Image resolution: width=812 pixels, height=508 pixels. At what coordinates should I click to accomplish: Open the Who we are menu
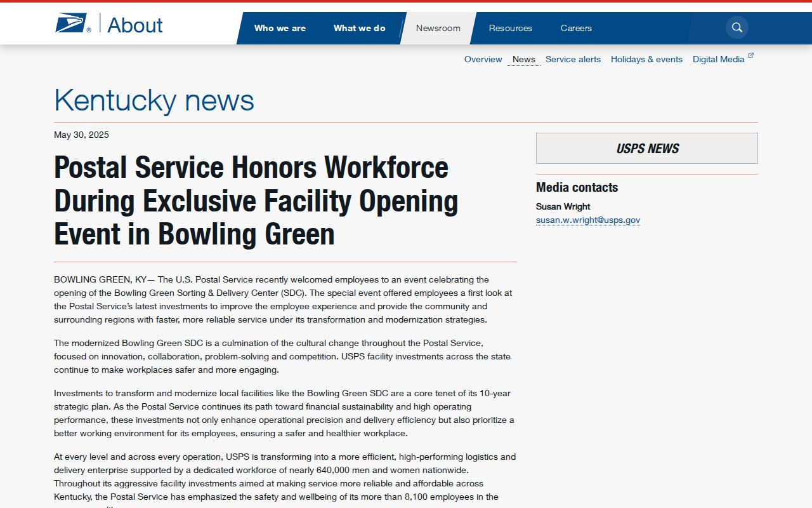(x=280, y=28)
